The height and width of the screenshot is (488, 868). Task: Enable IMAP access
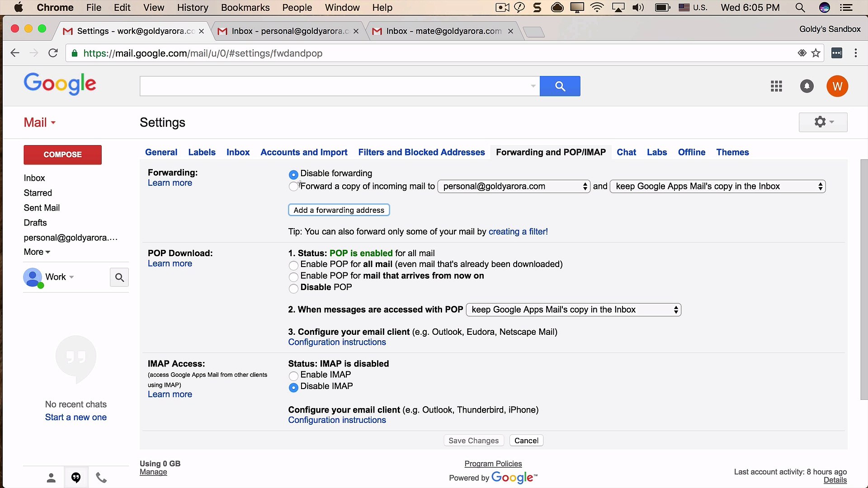[293, 376]
